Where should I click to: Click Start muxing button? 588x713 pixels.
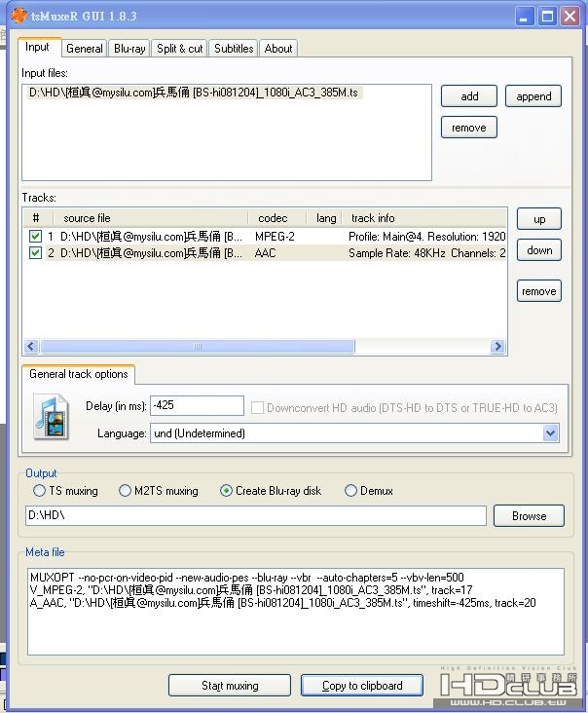(x=230, y=686)
